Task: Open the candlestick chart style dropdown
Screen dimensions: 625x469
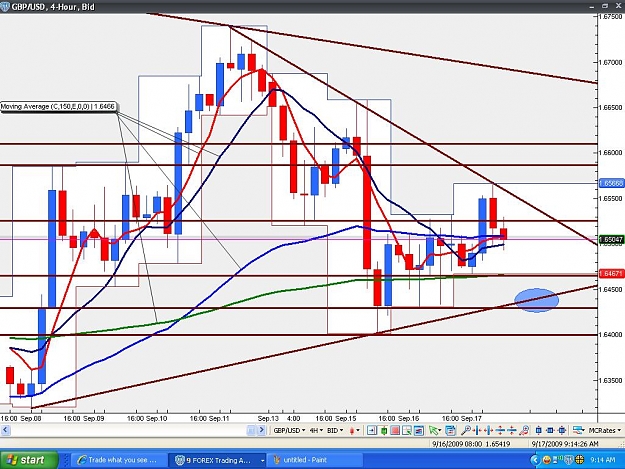Action: click(x=354, y=430)
